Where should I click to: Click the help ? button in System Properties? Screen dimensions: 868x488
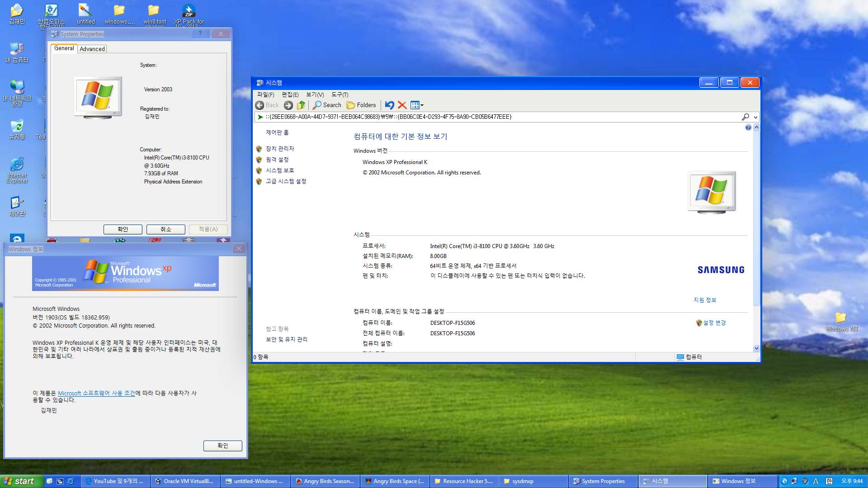(x=200, y=33)
